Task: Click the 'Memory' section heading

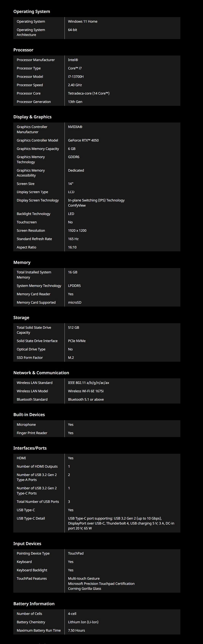Action: point(22,263)
